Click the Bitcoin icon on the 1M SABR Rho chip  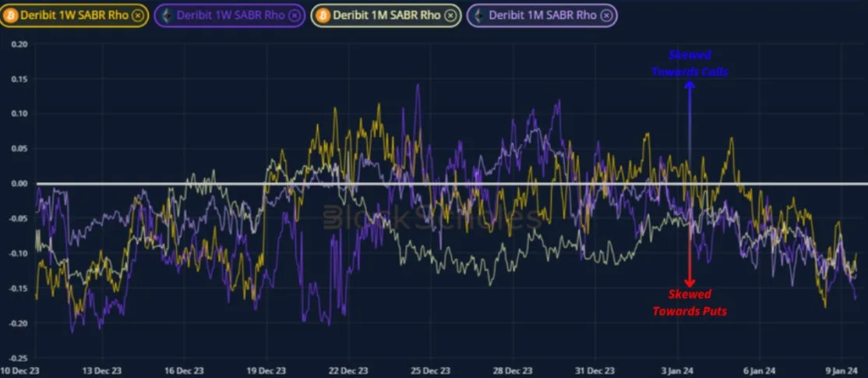(x=323, y=16)
